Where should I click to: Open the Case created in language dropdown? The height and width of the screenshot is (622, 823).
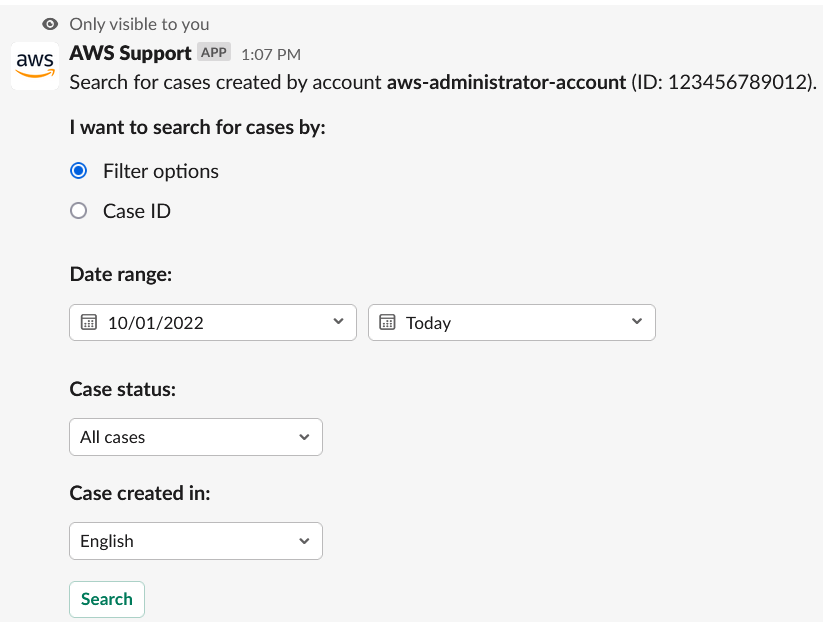tap(195, 541)
